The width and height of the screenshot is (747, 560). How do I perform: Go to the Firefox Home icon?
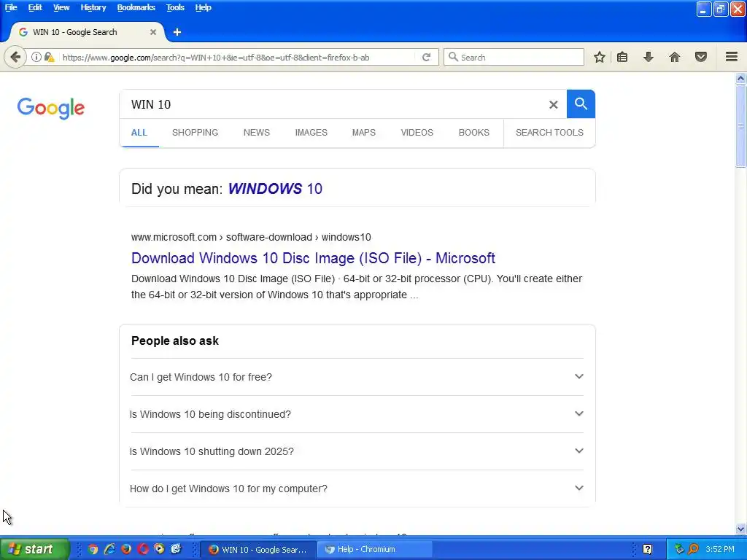[x=674, y=57]
